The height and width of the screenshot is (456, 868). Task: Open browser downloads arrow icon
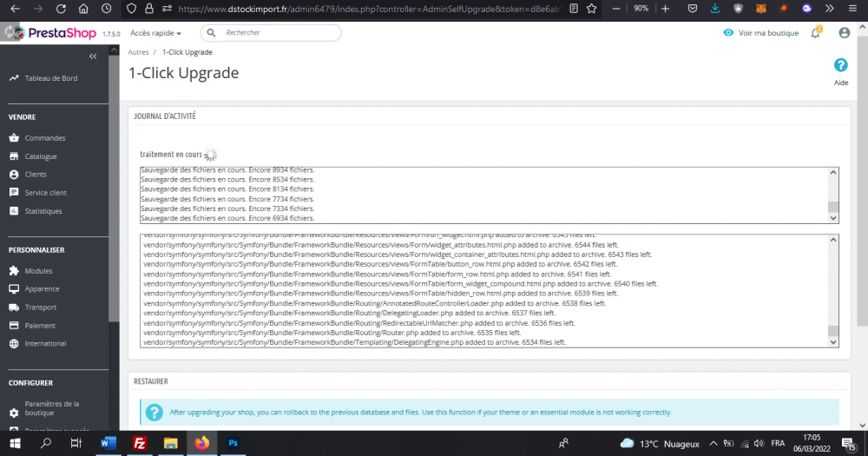pos(715,9)
